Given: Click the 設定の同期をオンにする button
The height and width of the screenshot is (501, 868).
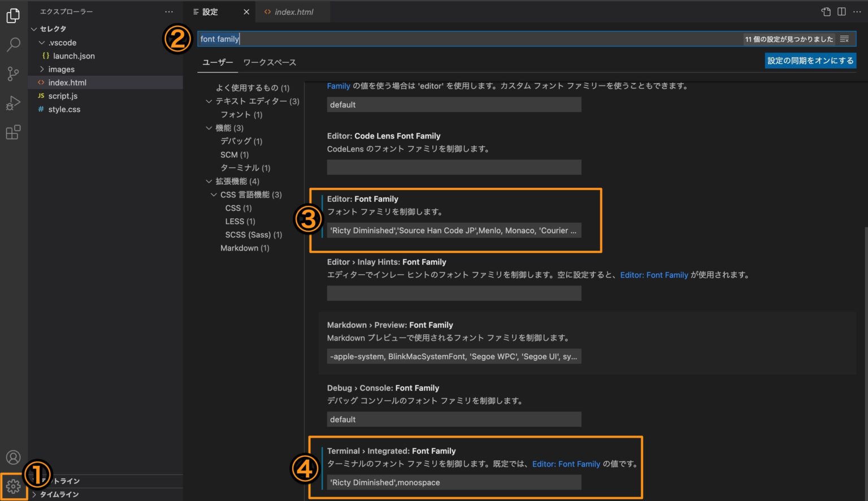Looking at the screenshot, I should coord(810,61).
